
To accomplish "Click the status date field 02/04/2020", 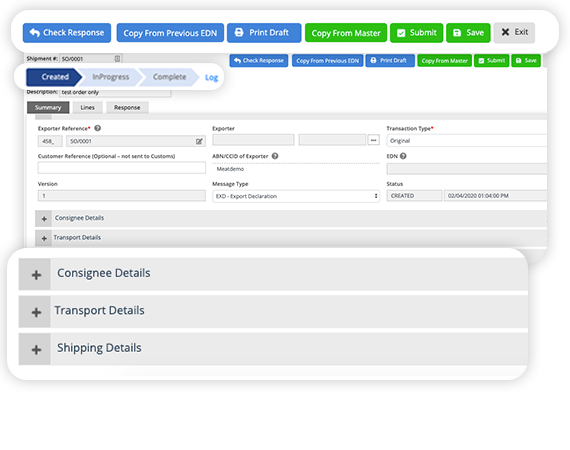I will (x=495, y=196).
